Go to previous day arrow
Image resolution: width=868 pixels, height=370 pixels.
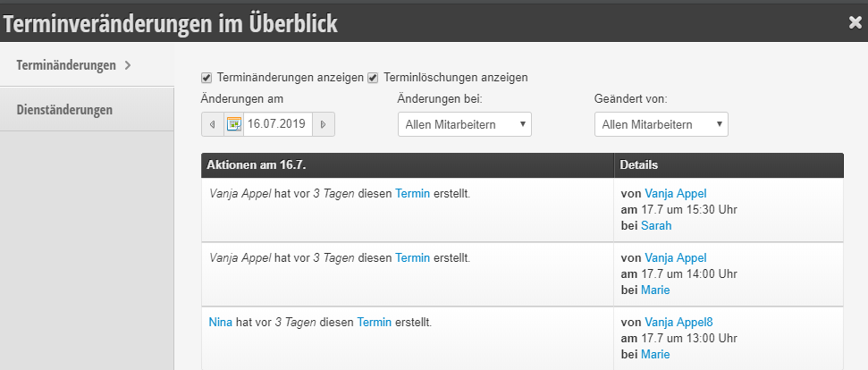coord(213,124)
